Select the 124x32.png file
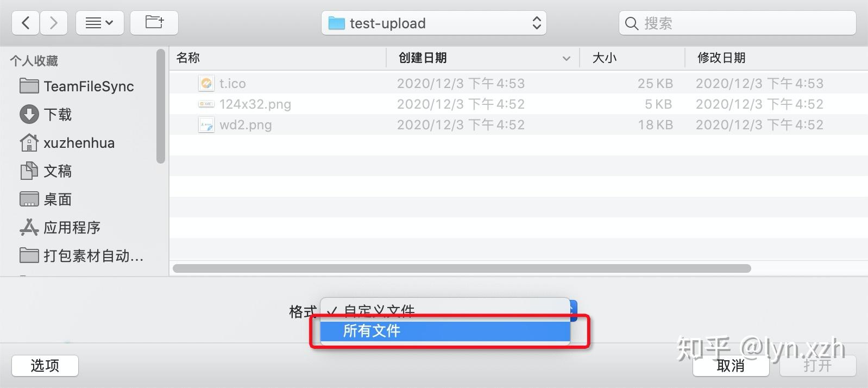868x388 pixels. pyautogui.click(x=518, y=104)
